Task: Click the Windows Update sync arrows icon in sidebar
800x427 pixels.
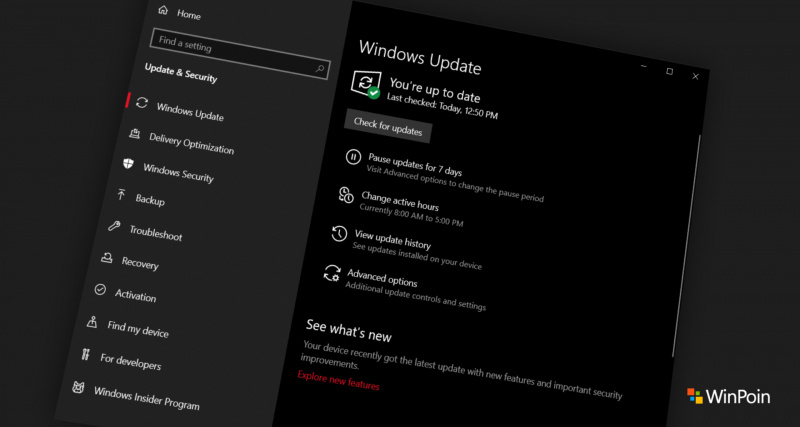Action: [142, 103]
